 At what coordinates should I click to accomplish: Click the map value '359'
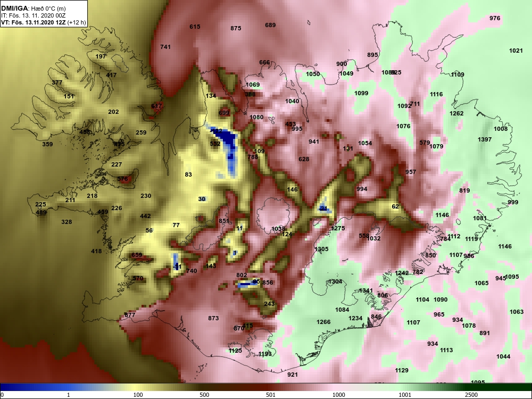coord(47,144)
